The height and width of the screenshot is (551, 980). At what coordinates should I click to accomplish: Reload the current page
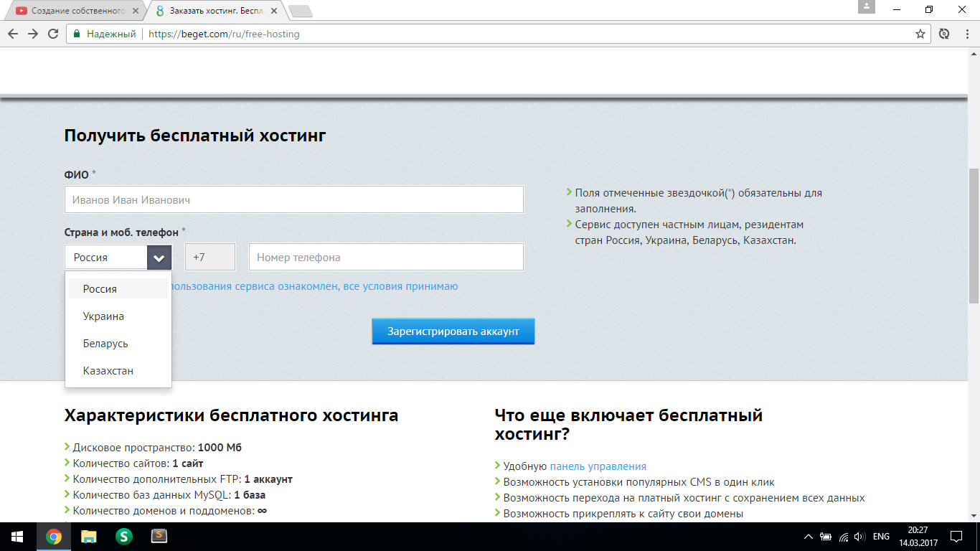[x=53, y=34]
